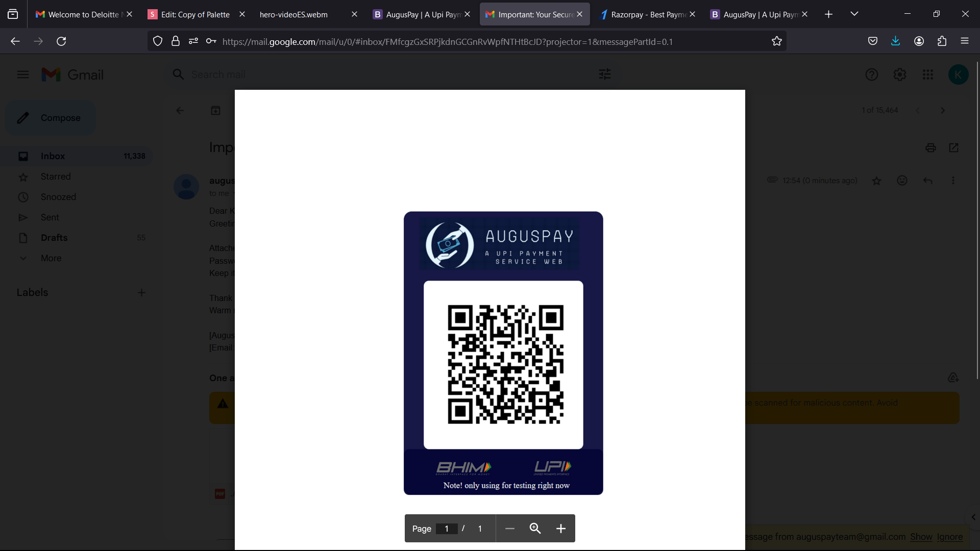
Task: Open the emoji reaction button
Action: (902, 181)
